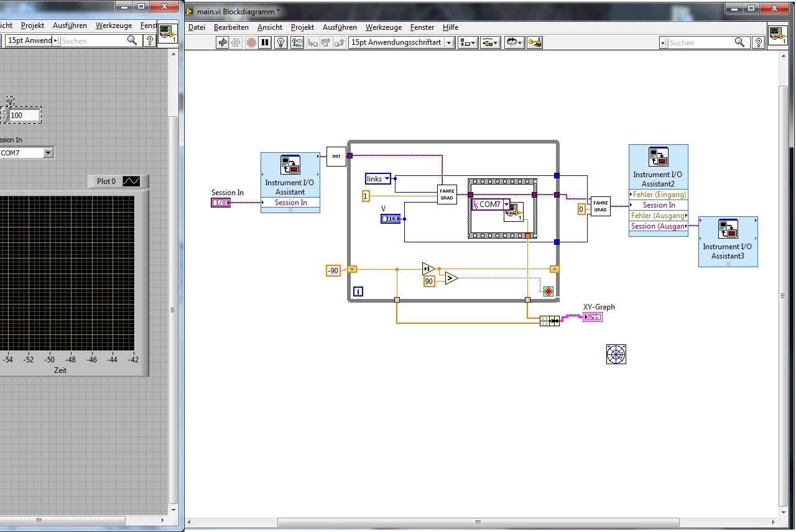The height and width of the screenshot is (532, 796).
Task: Click the Instrument I/O Assistant3 express VI
Action: tap(728, 241)
